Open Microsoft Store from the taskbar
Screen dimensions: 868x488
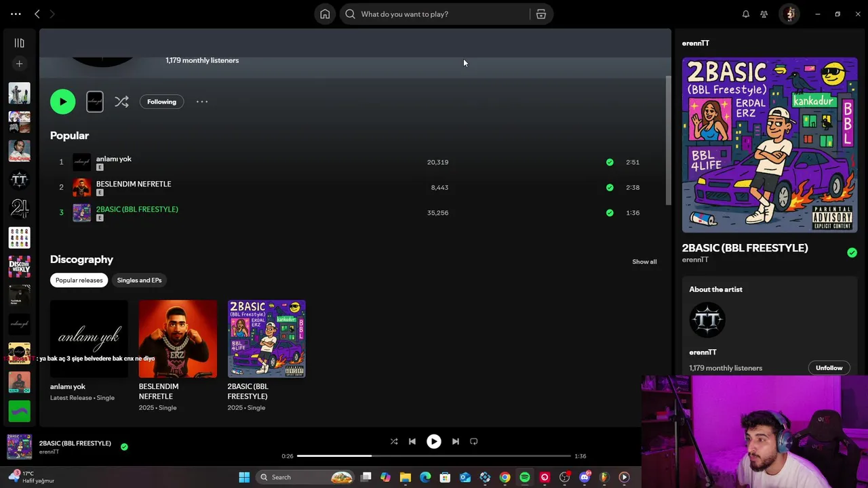445,477
